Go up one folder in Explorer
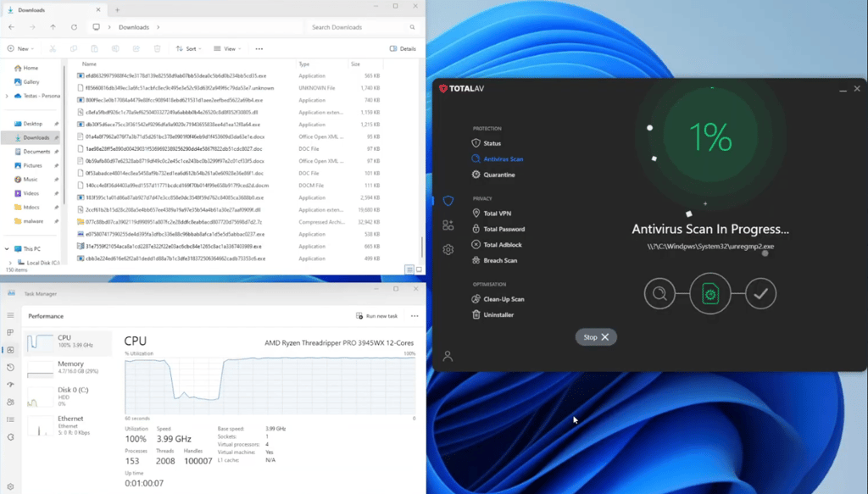The image size is (868, 494). (x=53, y=27)
